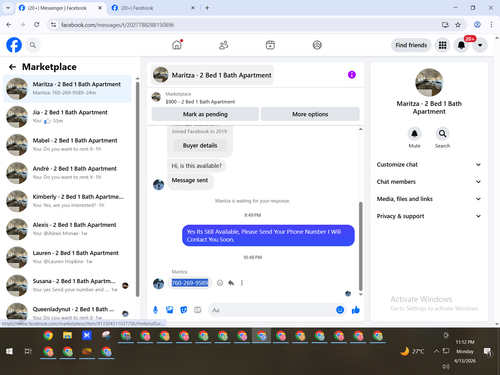This screenshot has height=375, width=500.
Task: Search in conversation magnifier icon
Action: pos(442,134)
